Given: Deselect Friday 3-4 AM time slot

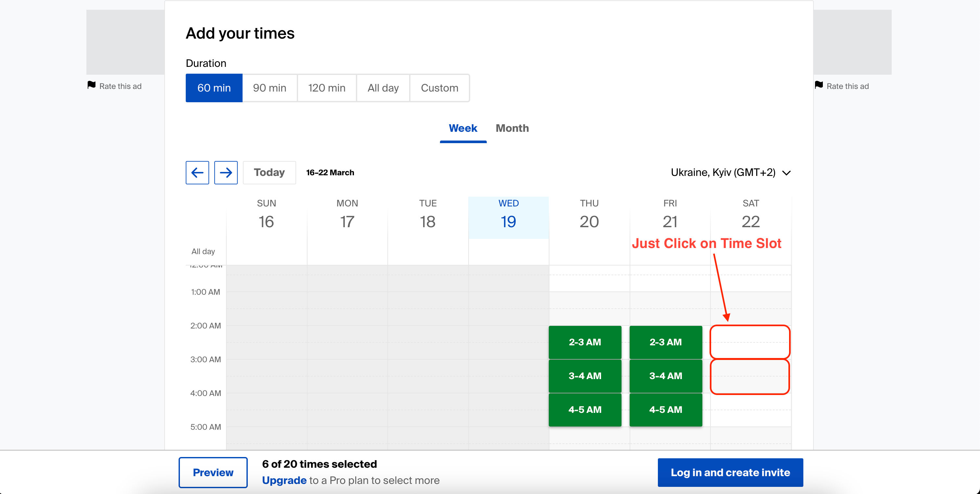Looking at the screenshot, I should 665,376.
